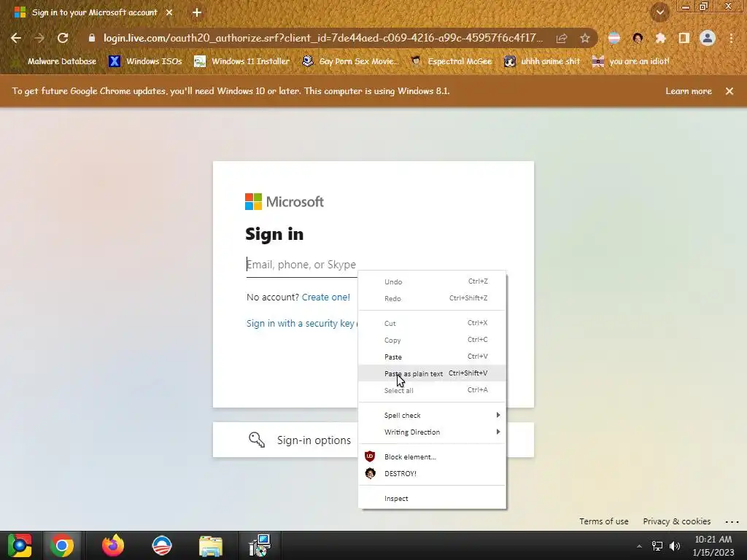Choose Undo in the context menu

pos(432,281)
